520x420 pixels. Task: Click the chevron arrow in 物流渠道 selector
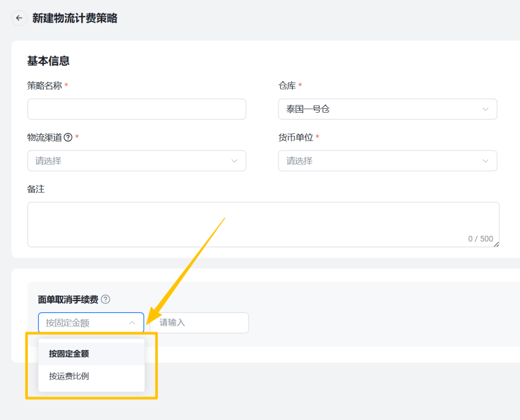pos(234,161)
